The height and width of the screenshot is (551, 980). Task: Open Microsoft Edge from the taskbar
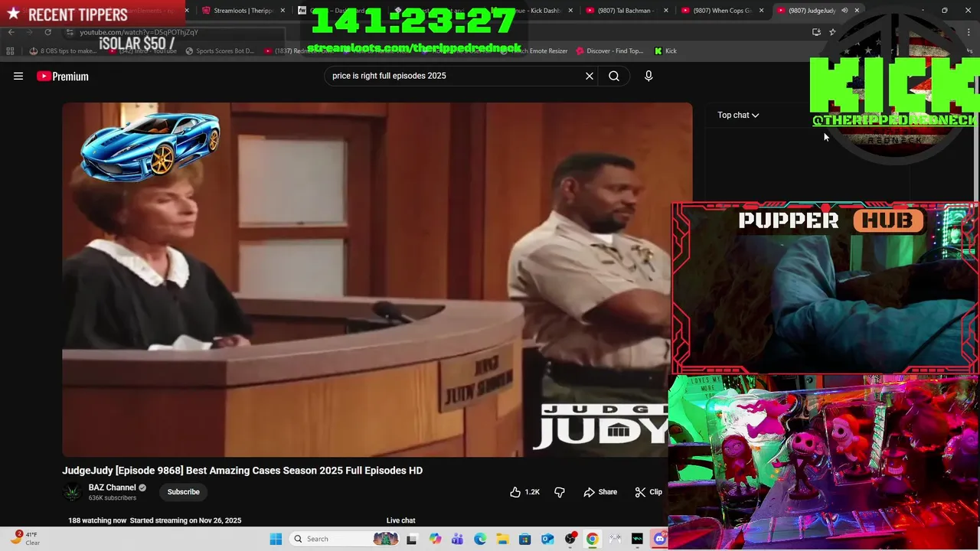tap(479, 539)
